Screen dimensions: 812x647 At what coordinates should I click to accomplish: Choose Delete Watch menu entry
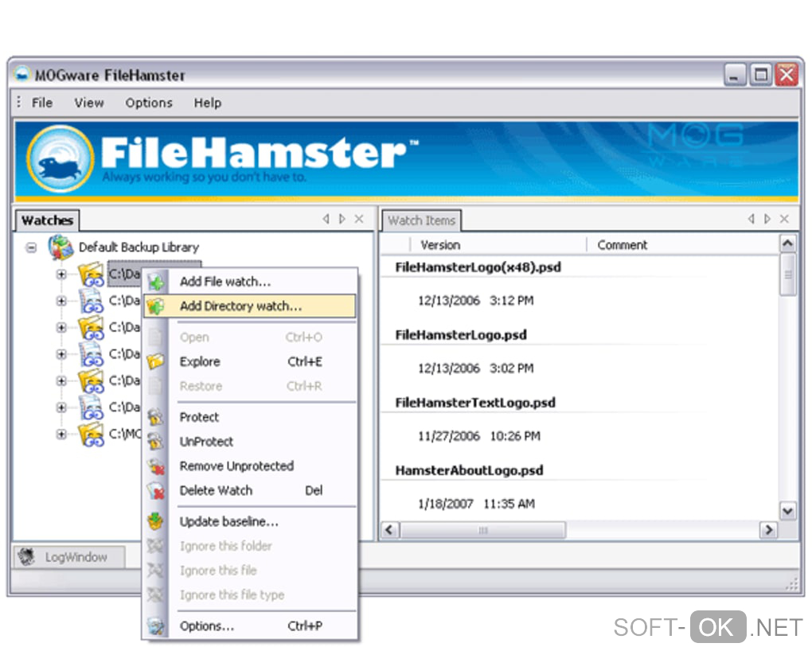click(x=250, y=490)
